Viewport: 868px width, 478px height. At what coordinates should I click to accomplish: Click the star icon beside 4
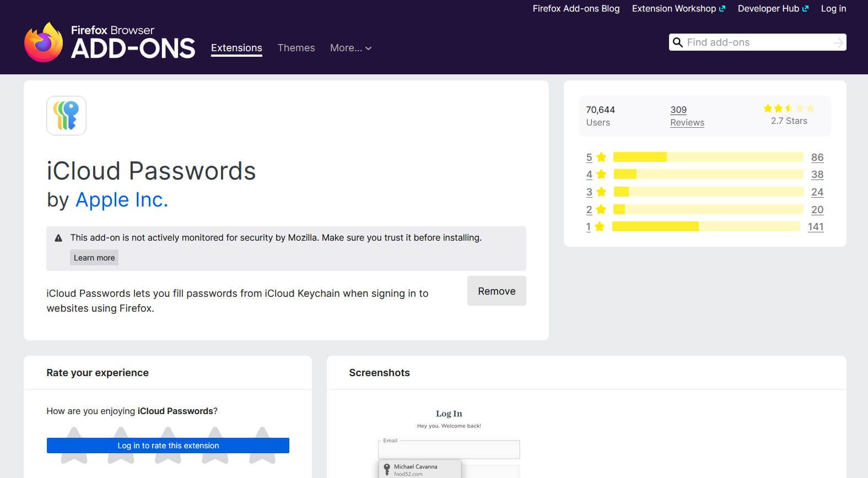(x=601, y=175)
